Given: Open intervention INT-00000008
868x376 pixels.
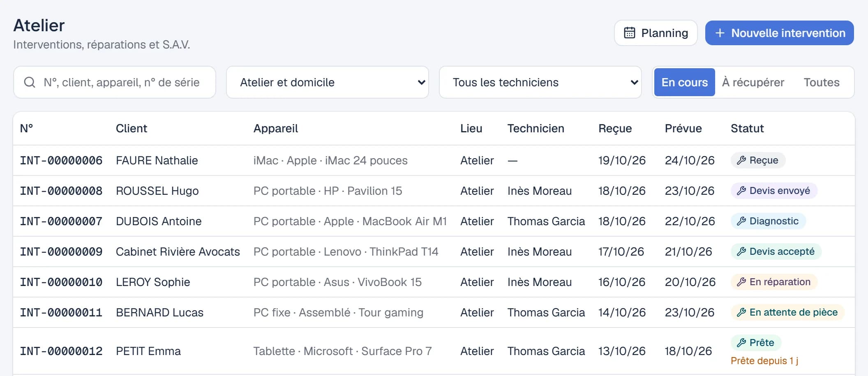Looking at the screenshot, I should click(x=61, y=191).
